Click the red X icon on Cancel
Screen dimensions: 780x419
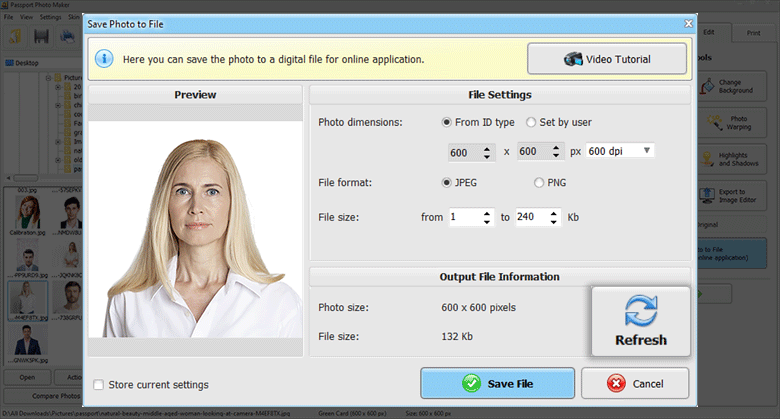coord(616,384)
